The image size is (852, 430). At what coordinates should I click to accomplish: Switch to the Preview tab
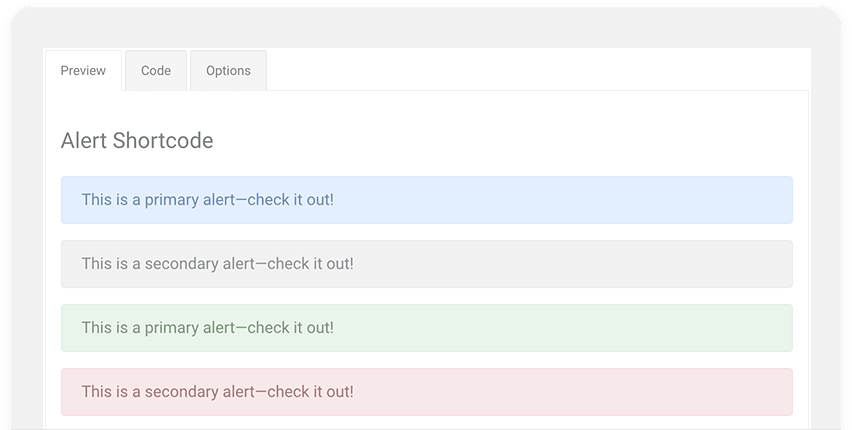coord(83,71)
